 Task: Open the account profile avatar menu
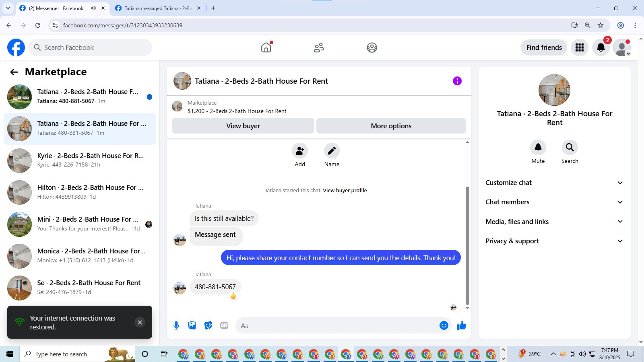point(622,47)
